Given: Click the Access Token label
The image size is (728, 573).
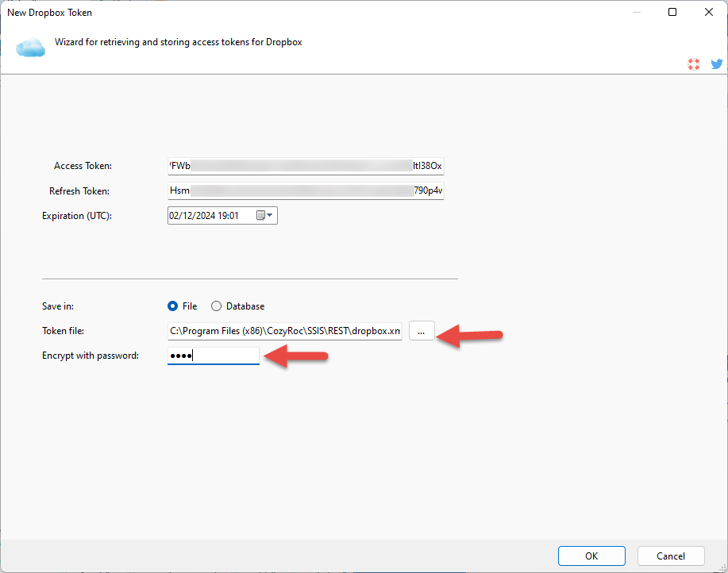Looking at the screenshot, I should (83, 166).
